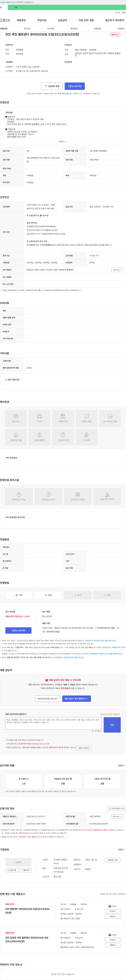Open 취업지원 in the top navigation

tap(42, 20)
